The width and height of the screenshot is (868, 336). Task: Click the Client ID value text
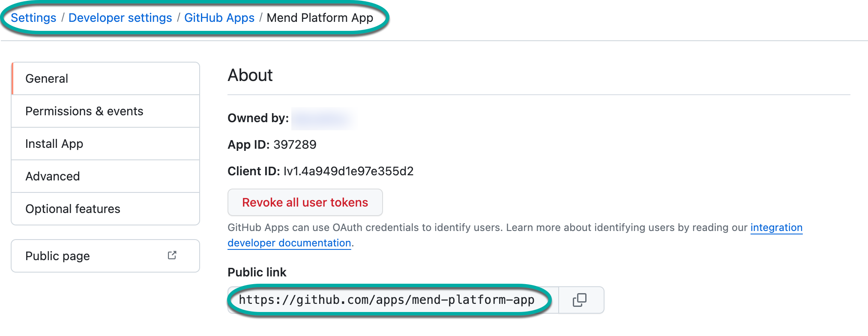tap(348, 171)
